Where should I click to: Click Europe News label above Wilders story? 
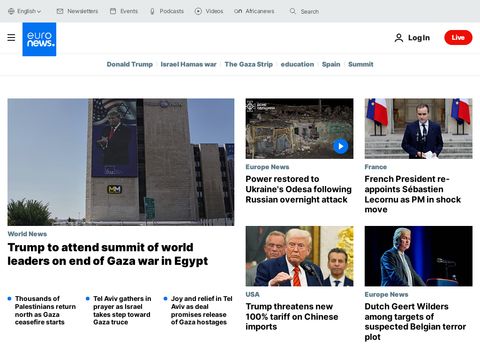coord(386,295)
